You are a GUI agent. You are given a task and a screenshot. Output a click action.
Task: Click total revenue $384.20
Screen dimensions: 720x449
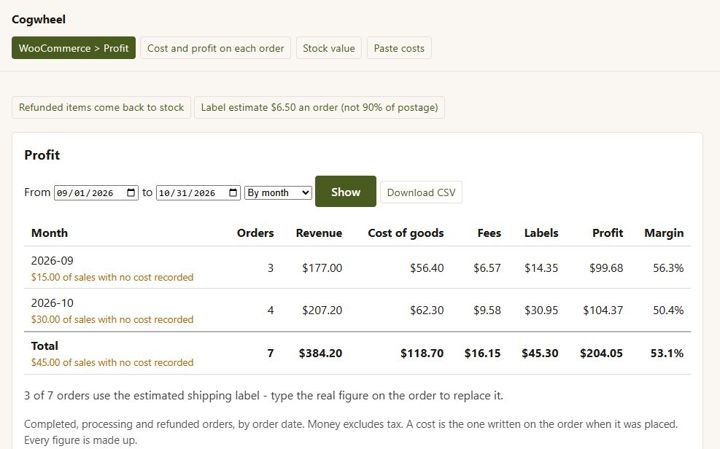click(321, 353)
